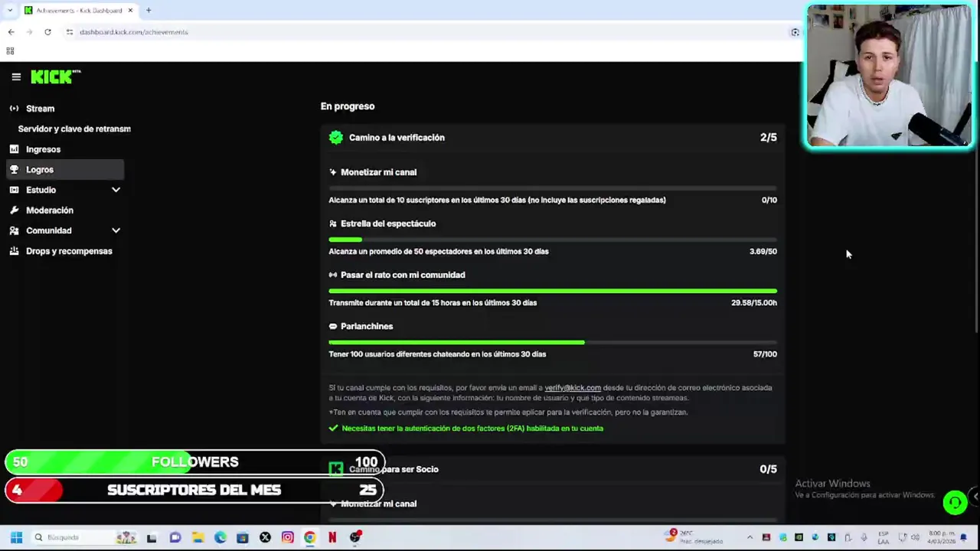Click the Stream broadcast icon in sidebar
This screenshot has width=980, height=551.
click(14, 109)
